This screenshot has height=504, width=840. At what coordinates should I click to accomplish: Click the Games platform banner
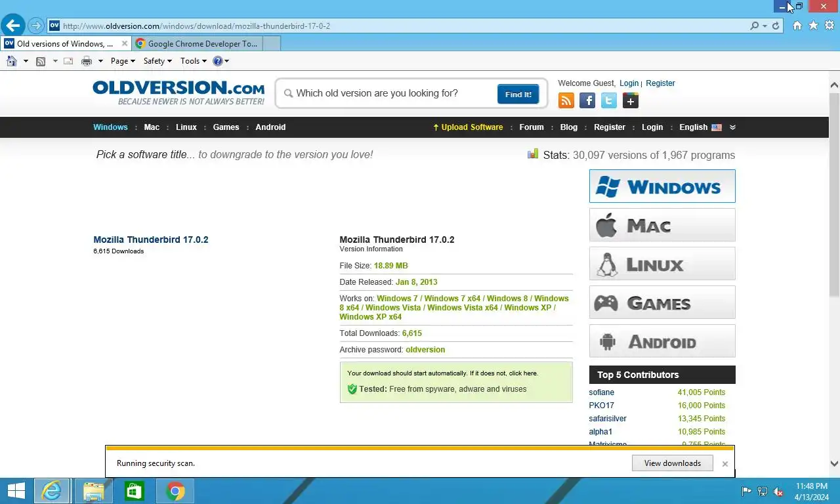point(662,303)
